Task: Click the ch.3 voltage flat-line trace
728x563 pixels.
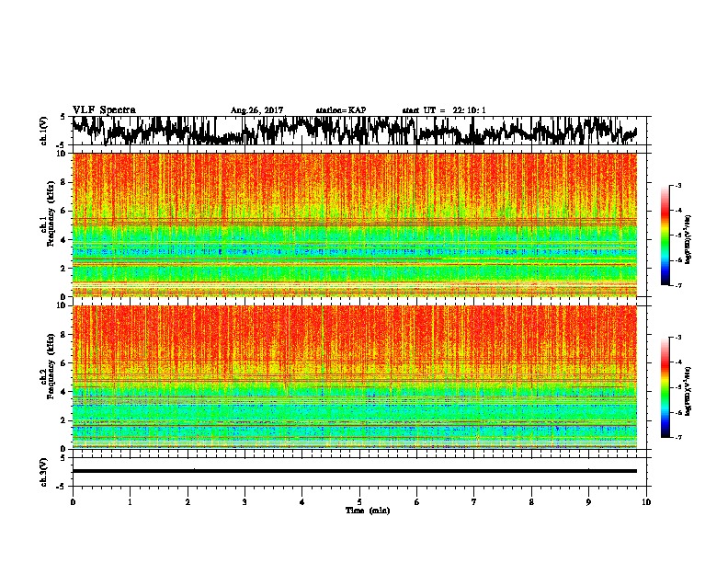Action: click(355, 471)
